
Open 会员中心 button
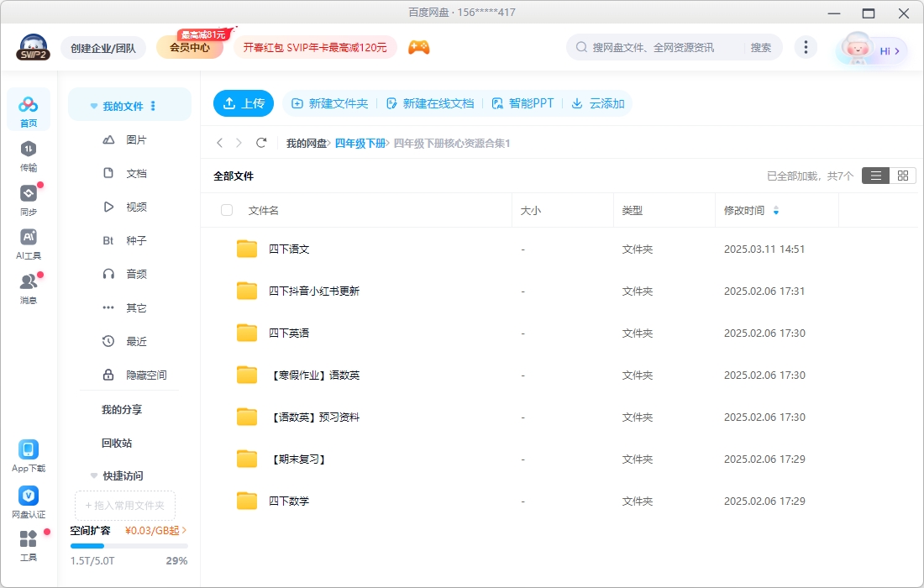click(x=190, y=48)
